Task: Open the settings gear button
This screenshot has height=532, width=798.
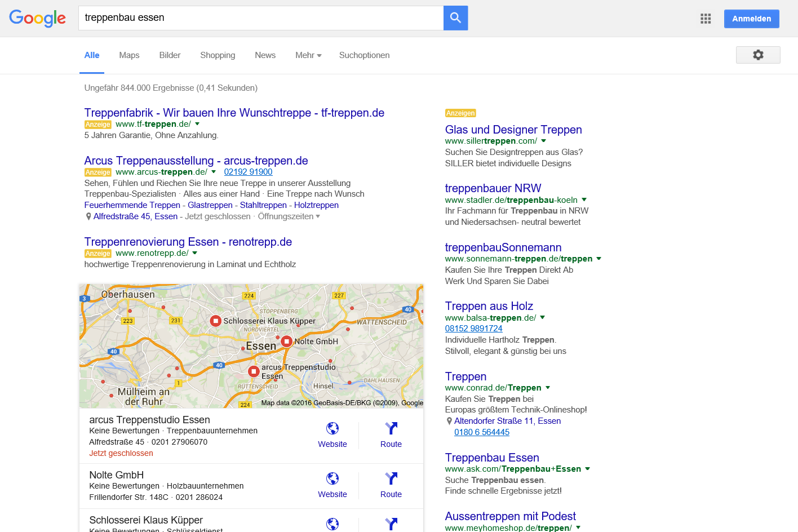Action: coord(758,55)
